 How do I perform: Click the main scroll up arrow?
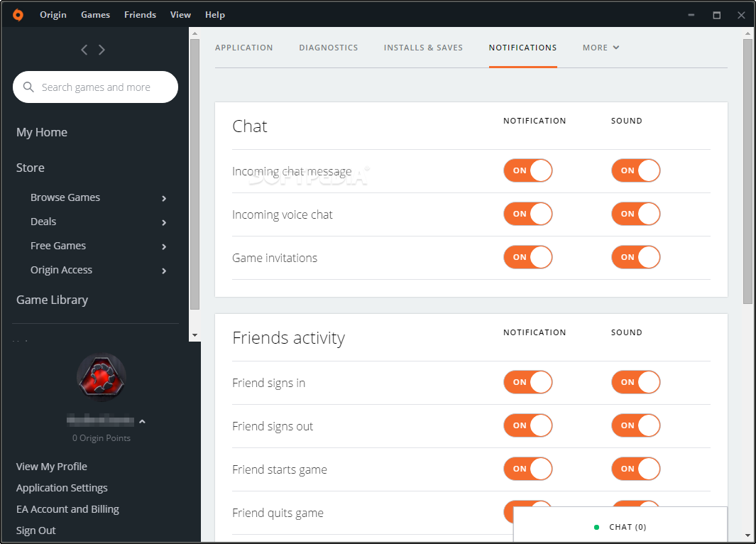click(x=747, y=33)
